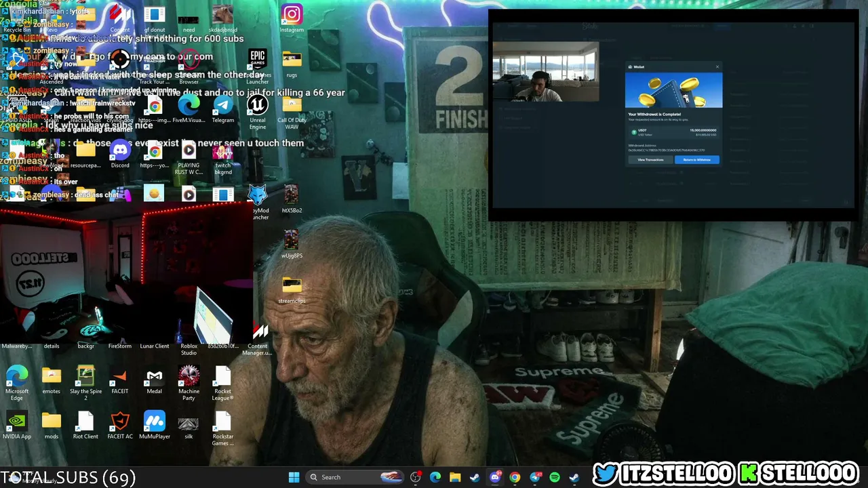Open the FACEIT AC shortcut
The height and width of the screenshot is (488, 868).
click(120, 426)
